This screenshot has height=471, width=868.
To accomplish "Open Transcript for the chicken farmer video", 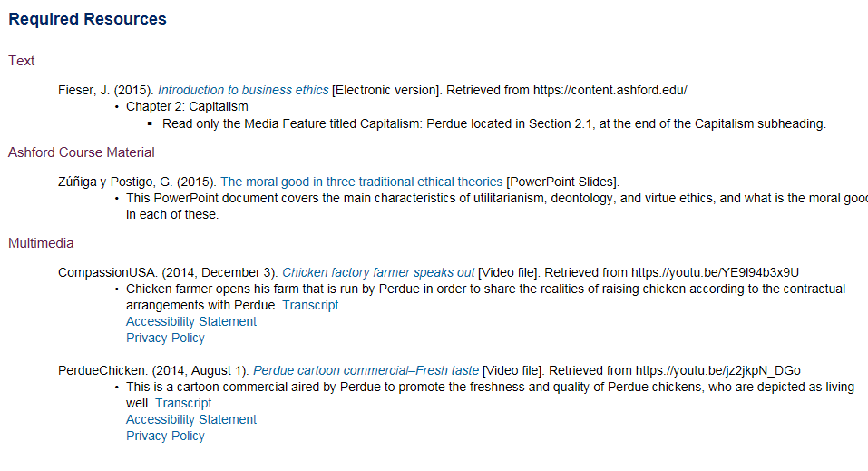I will pos(310,305).
